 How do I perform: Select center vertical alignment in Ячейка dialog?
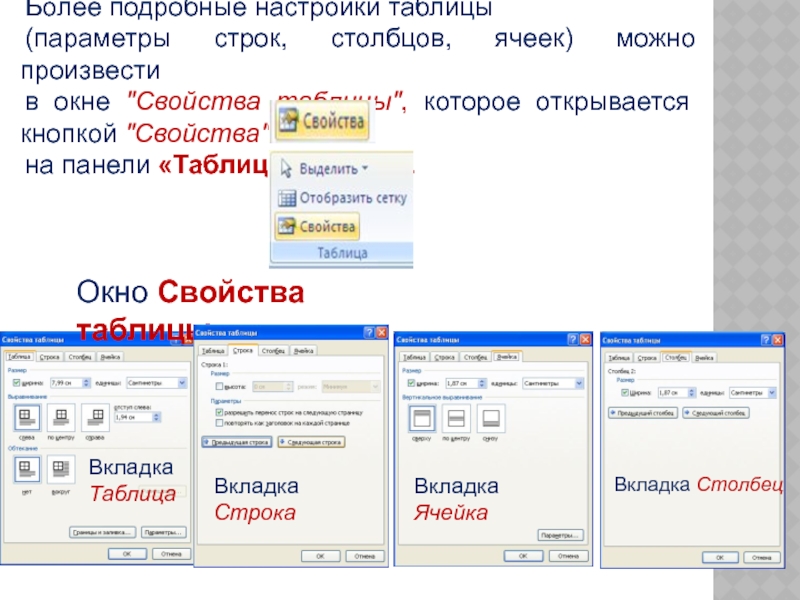point(456,418)
